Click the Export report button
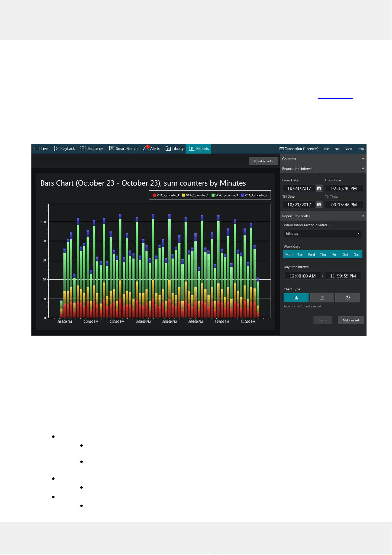The image size is (392, 555). pyautogui.click(x=263, y=161)
